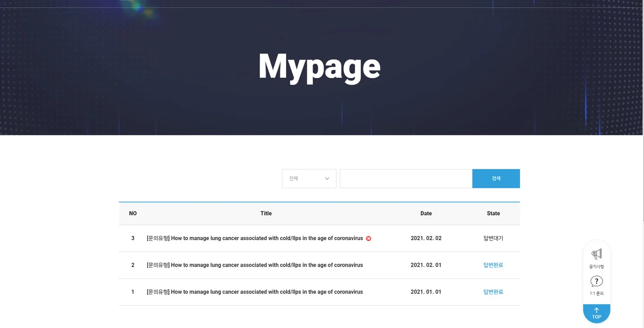Click 답변완료 status for inquiry 2
The height and width of the screenshot is (328, 644).
pyautogui.click(x=493, y=265)
